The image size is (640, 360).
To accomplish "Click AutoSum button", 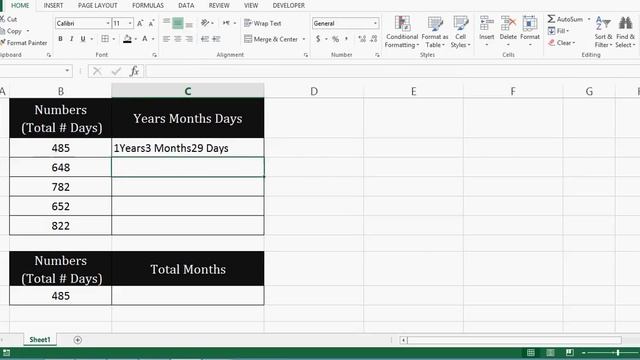I will coord(566,19).
